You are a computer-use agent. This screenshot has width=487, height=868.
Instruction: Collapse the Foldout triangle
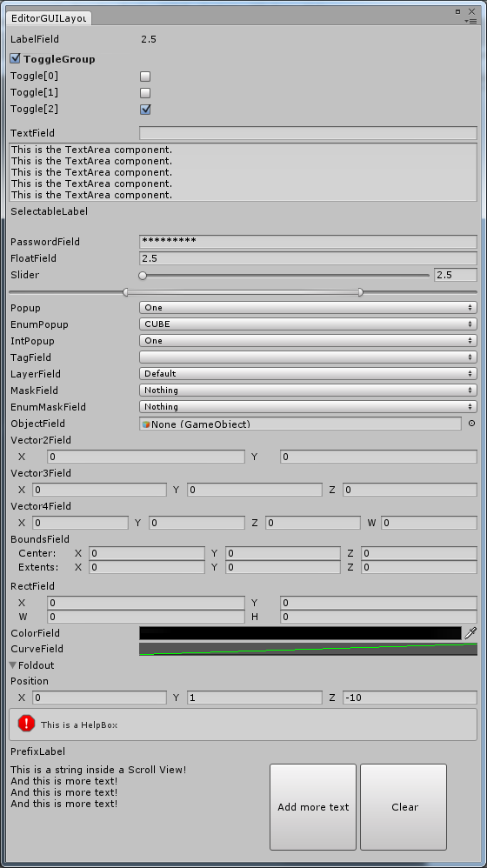(x=13, y=665)
